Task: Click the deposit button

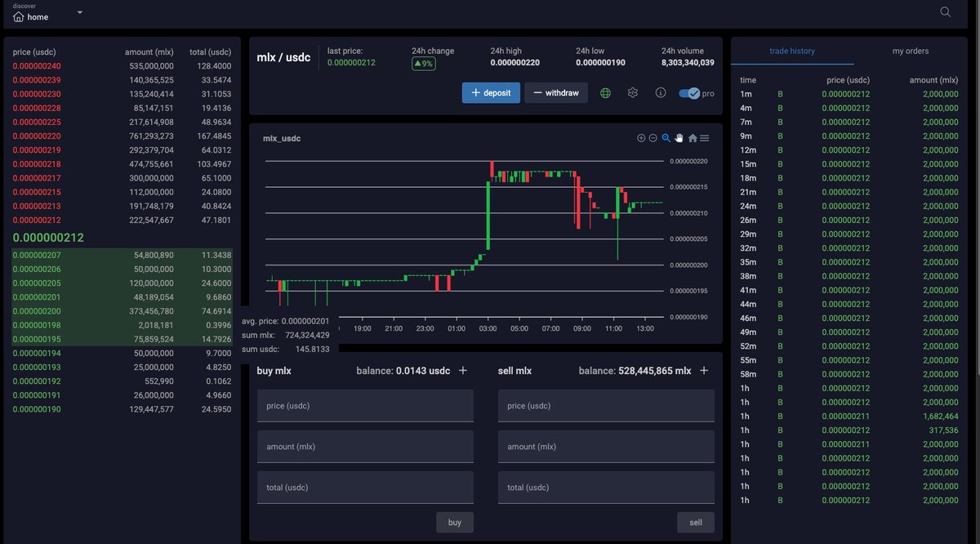Action: 491,92
